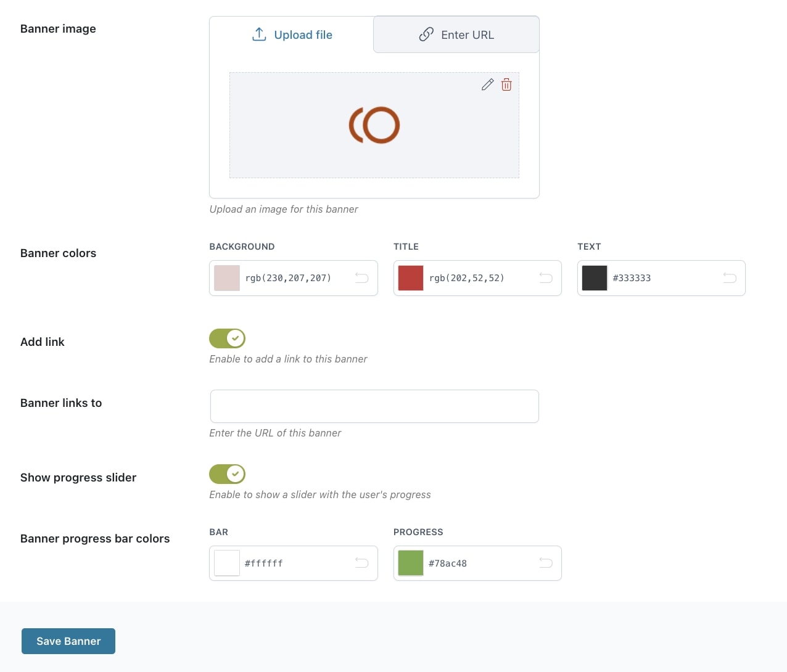Click the chain link icon beside Enter URL

click(x=426, y=35)
